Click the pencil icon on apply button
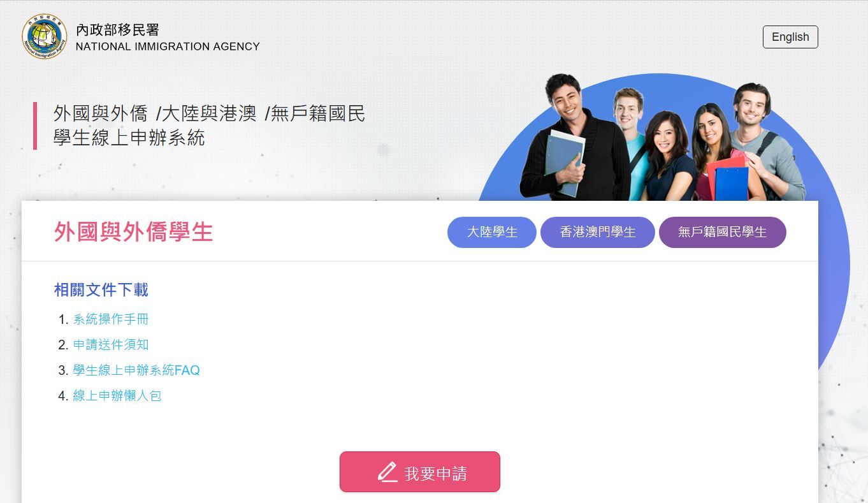The width and height of the screenshot is (868, 503). click(387, 472)
